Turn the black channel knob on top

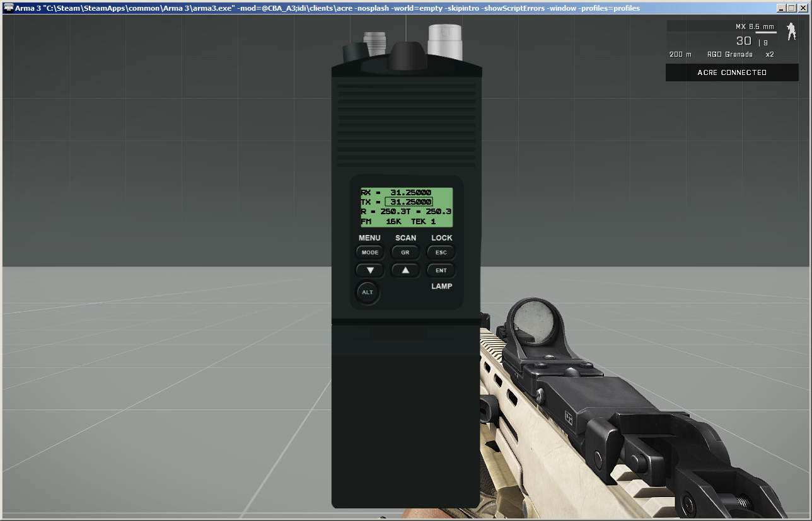click(406, 55)
